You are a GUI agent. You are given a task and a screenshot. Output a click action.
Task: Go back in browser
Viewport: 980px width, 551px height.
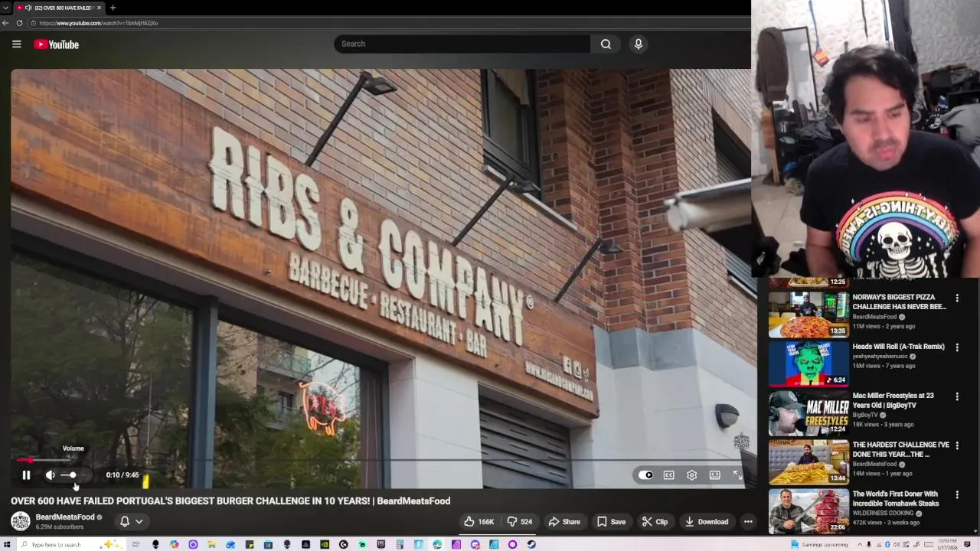tap(5, 23)
